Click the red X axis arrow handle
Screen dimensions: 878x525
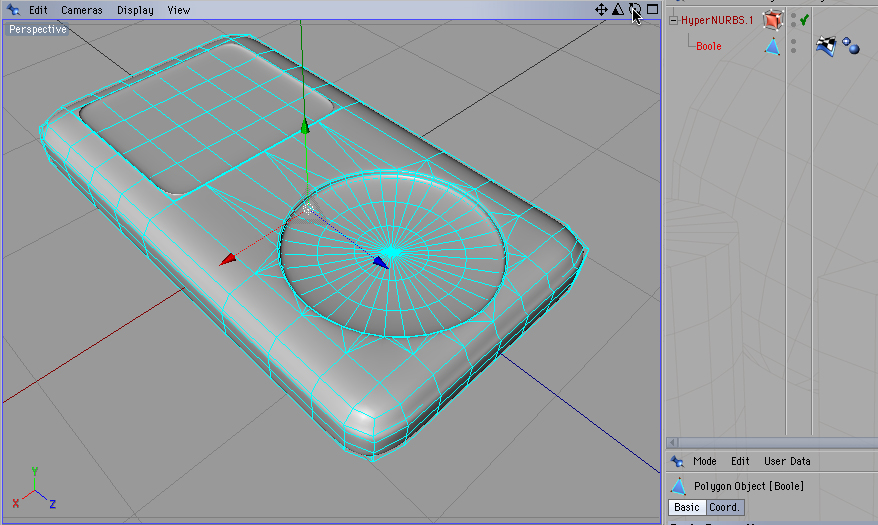[x=228, y=259]
